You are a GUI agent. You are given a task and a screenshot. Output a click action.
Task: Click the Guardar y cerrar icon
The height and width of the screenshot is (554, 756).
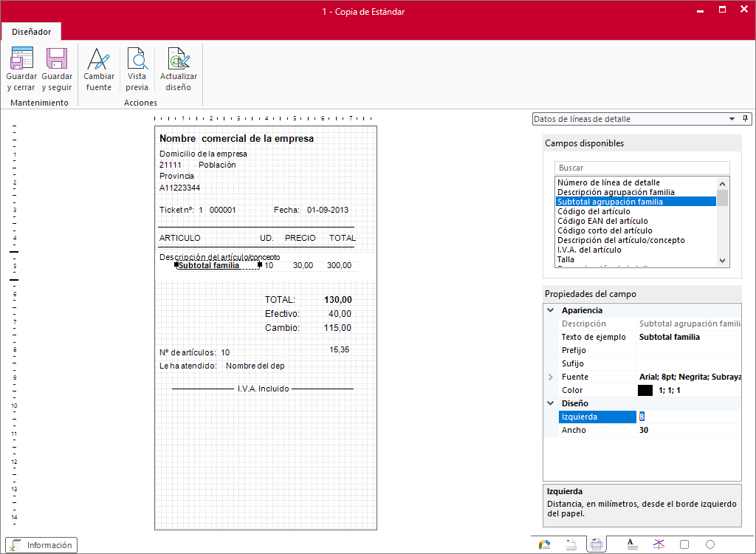(x=21, y=58)
